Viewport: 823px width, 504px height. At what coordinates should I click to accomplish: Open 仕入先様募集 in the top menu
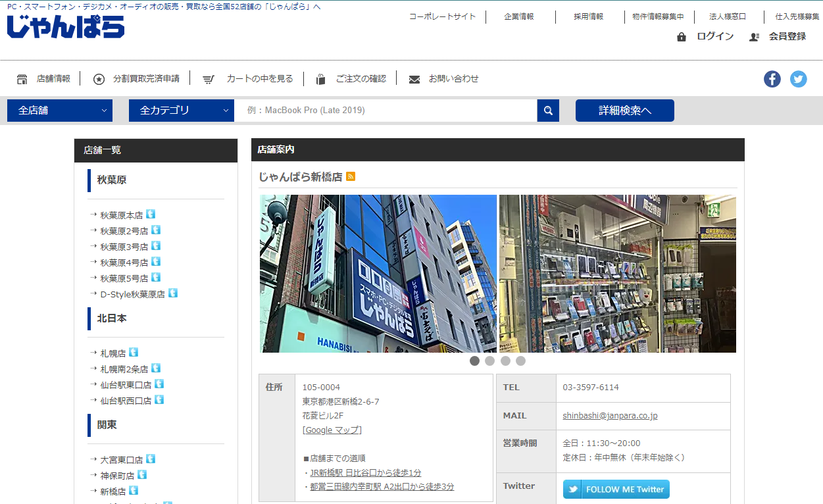pos(797,16)
